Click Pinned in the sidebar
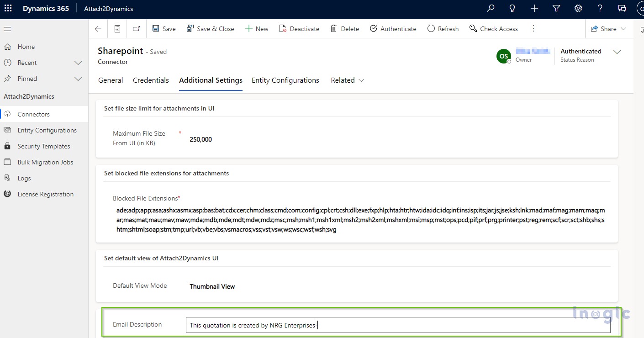 tap(27, 79)
